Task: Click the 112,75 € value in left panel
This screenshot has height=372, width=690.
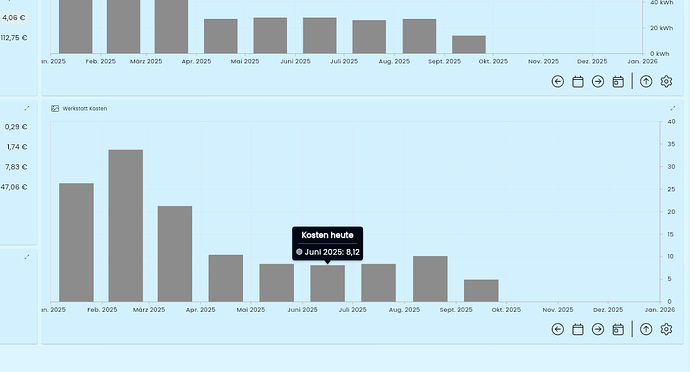Action: coord(14,38)
